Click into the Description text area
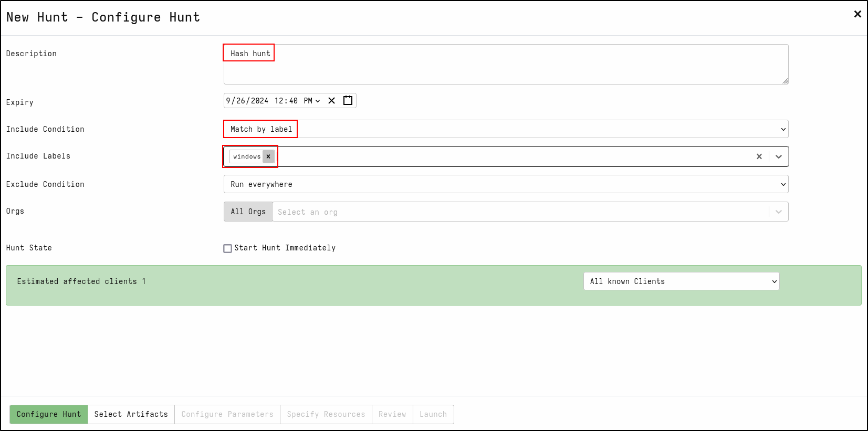Screen dimensions: 868x431 506,68
